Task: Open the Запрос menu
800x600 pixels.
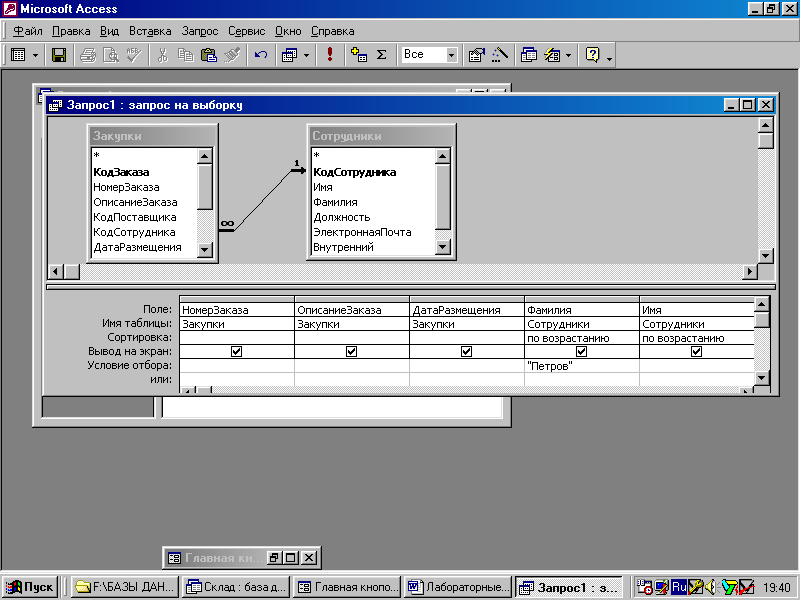Action: (x=199, y=31)
